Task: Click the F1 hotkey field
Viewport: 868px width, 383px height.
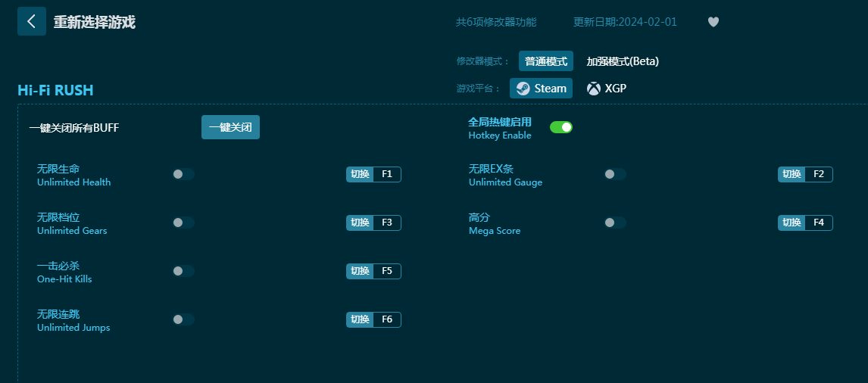Action: pyautogui.click(x=387, y=174)
